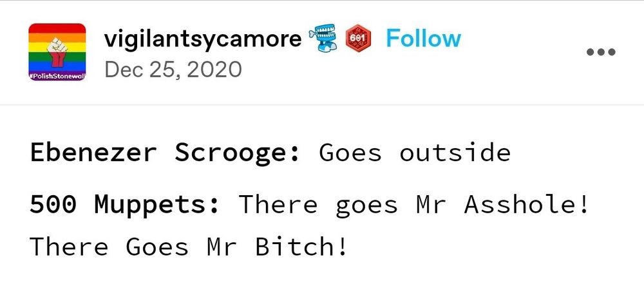Image resolution: width=644 pixels, height=286 pixels.
Task: Click the word 'Asshole!' in second line
Action: coord(527,204)
